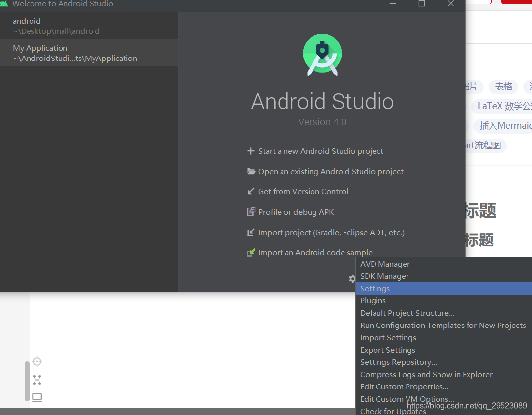Choose Default Project Structure...

pyautogui.click(x=444, y=313)
